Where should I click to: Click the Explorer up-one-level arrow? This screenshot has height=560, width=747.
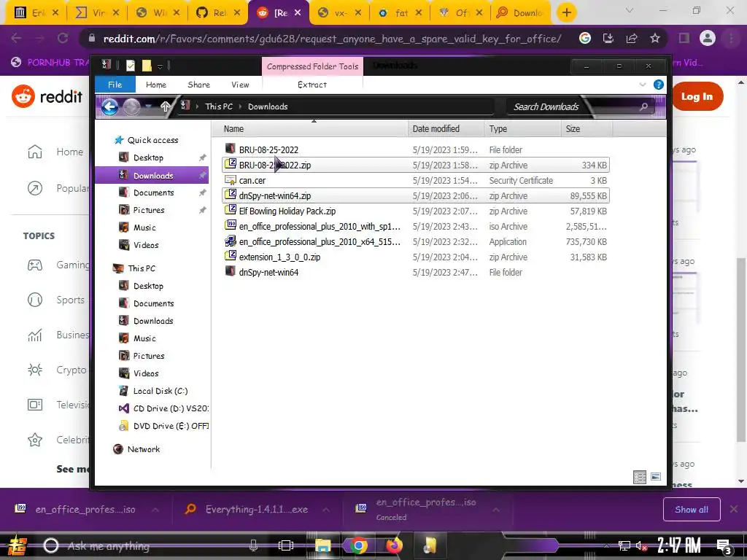pyautogui.click(x=165, y=106)
